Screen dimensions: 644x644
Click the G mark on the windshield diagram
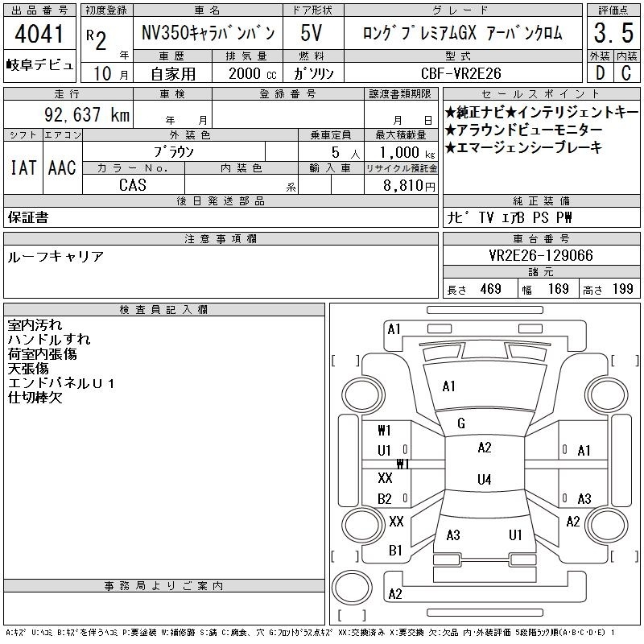click(x=461, y=423)
